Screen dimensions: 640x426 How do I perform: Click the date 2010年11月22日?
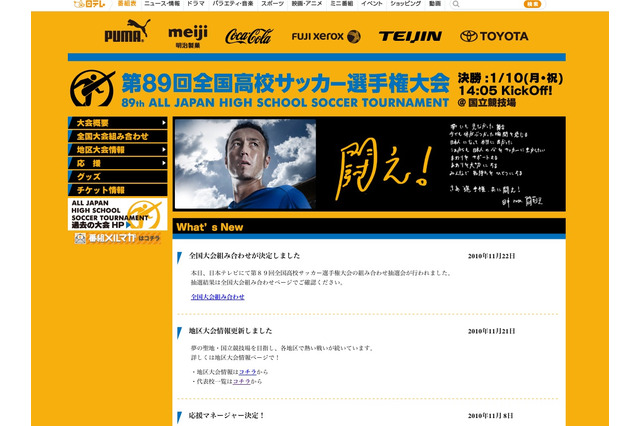coord(491,256)
